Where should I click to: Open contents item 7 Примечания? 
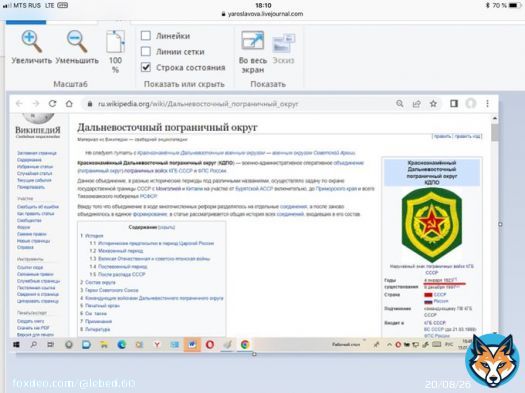point(96,321)
